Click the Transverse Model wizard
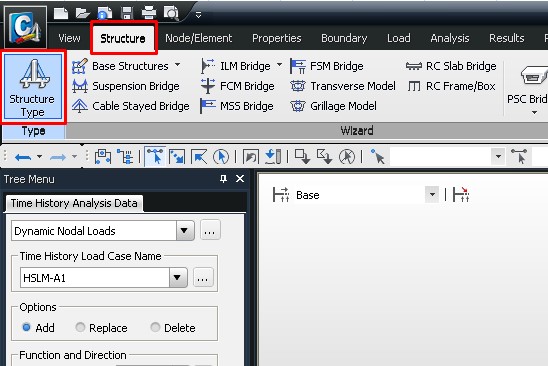Viewport: 548px width, 366px height. pos(343,86)
